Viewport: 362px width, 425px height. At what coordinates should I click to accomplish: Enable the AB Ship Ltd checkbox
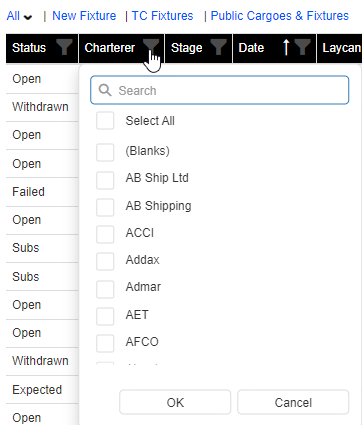105,180
